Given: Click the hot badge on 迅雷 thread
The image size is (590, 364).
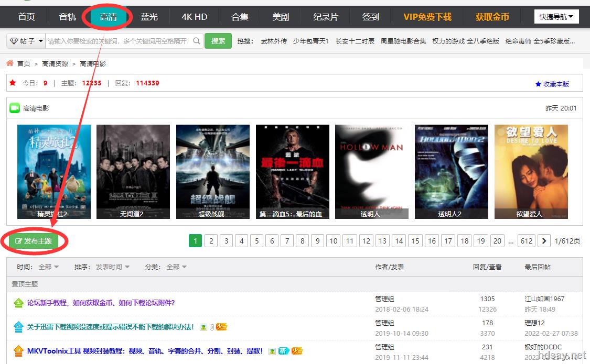Looking at the screenshot, I should pyautogui.click(x=222, y=327).
